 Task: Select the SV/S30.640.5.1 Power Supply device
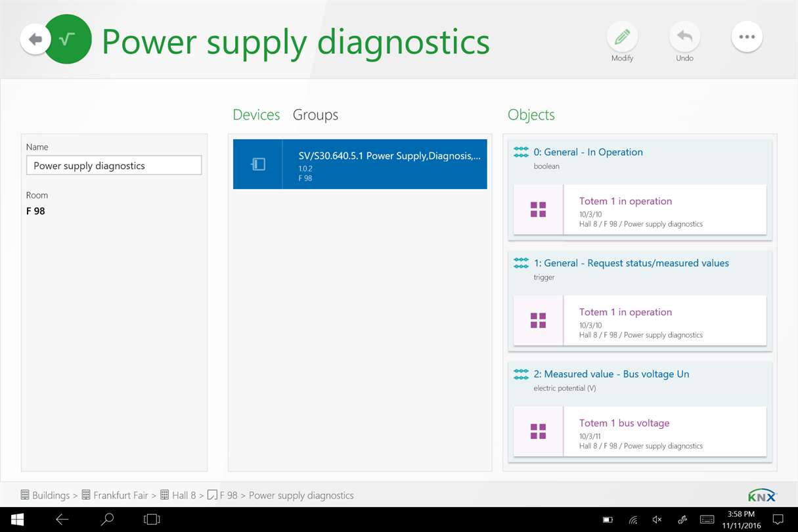pyautogui.click(x=360, y=164)
